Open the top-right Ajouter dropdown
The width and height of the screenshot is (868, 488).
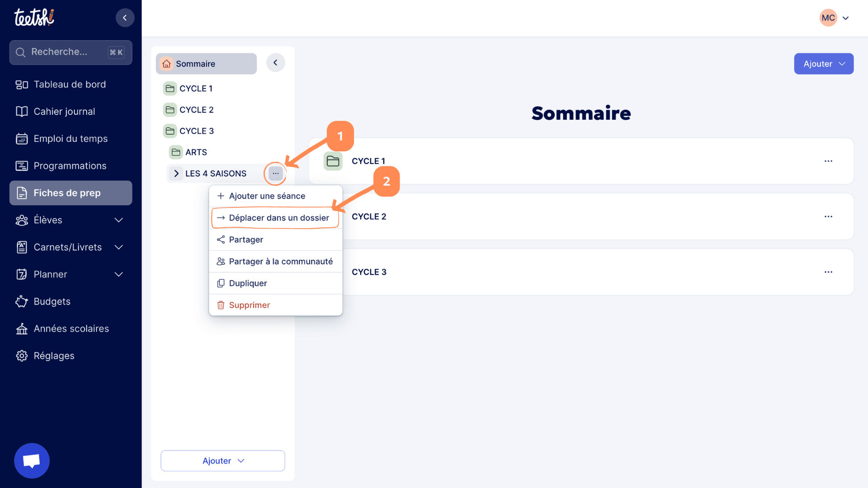point(824,64)
